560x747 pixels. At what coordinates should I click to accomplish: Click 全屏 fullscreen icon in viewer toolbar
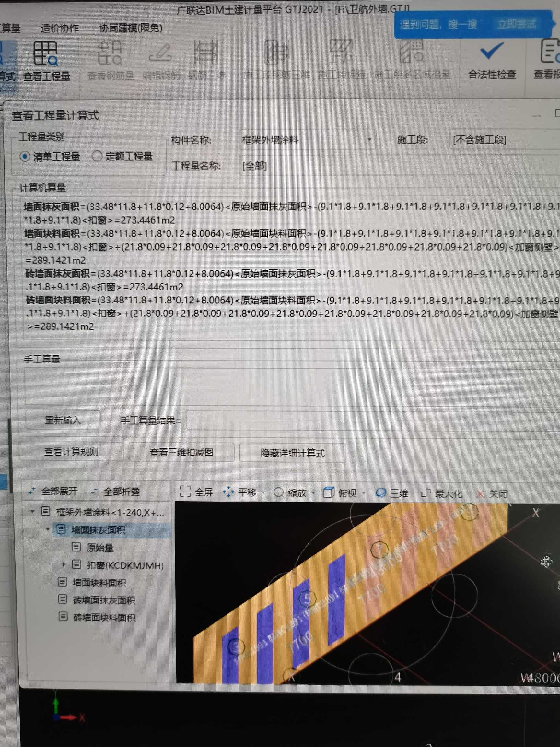(x=185, y=492)
